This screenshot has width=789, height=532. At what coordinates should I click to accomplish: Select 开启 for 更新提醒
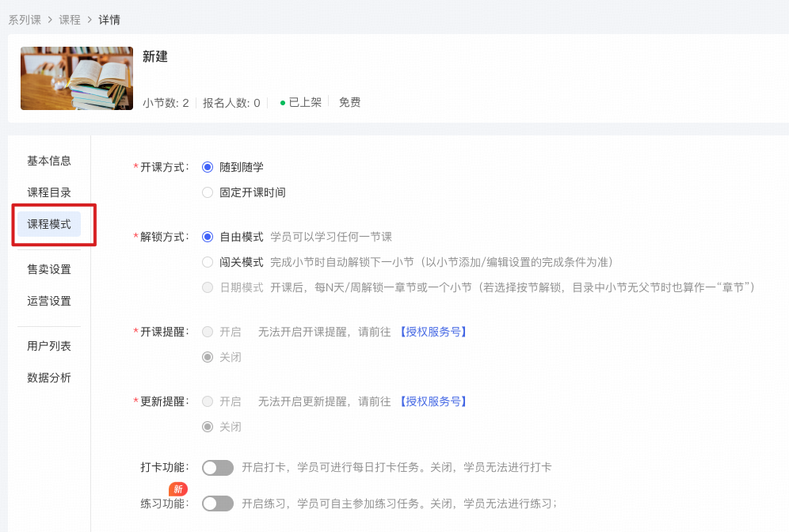point(208,401)
